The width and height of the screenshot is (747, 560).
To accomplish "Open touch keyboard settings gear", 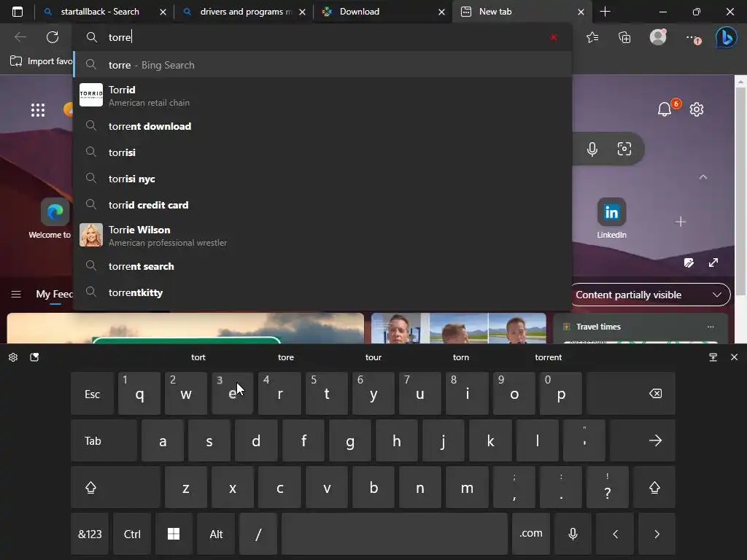I will (x=13, y=357).
